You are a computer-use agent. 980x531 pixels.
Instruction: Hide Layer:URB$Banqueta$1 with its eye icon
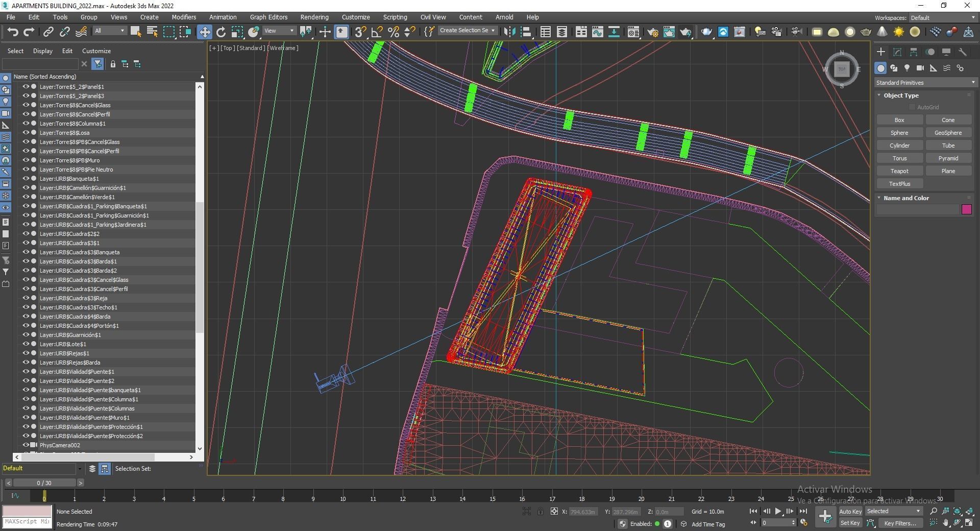[26, 178]
